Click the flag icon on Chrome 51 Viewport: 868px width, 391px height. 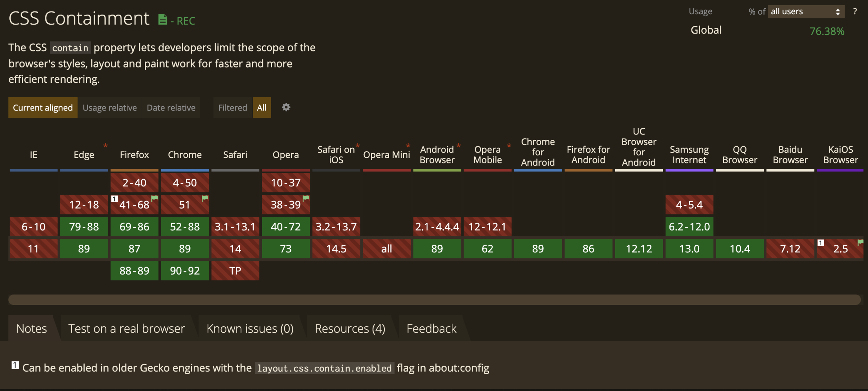click(x=205, y=198)
